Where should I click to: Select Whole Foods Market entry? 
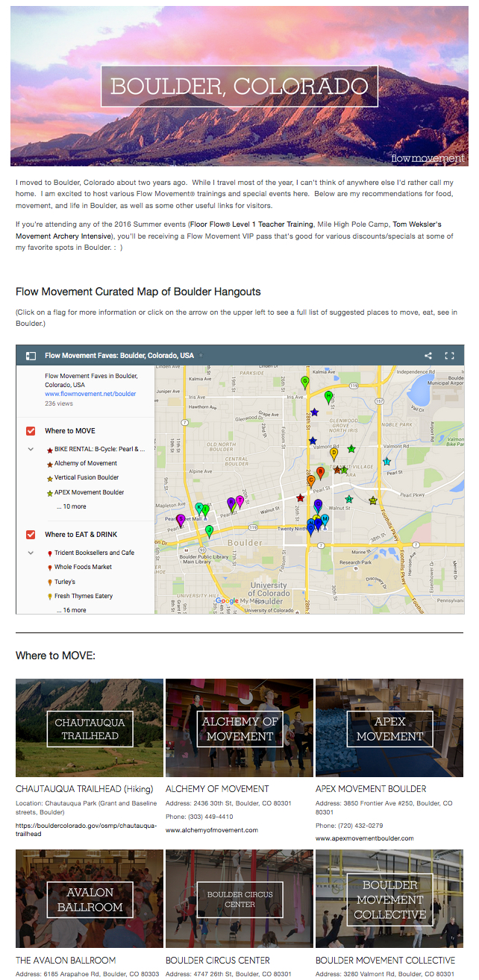tap(78, 567)
